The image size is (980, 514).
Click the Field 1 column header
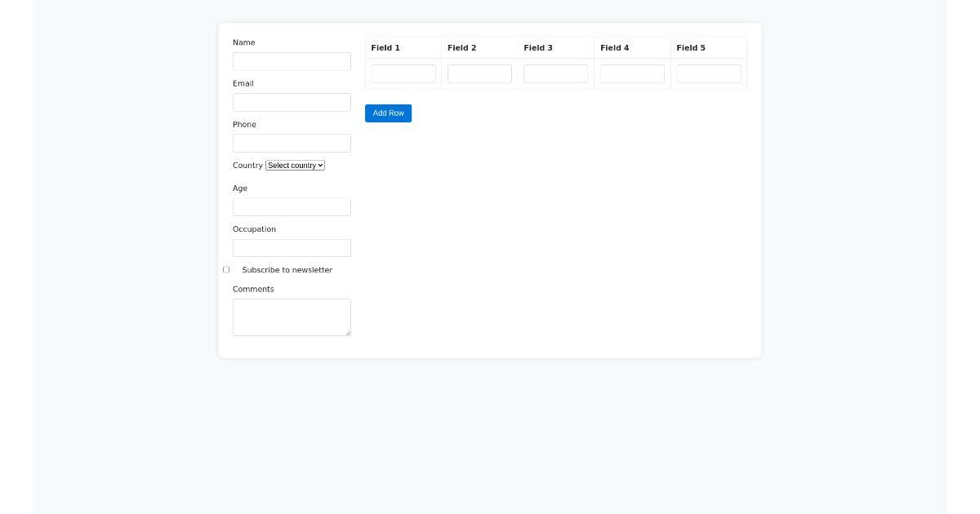coord(385,48)
